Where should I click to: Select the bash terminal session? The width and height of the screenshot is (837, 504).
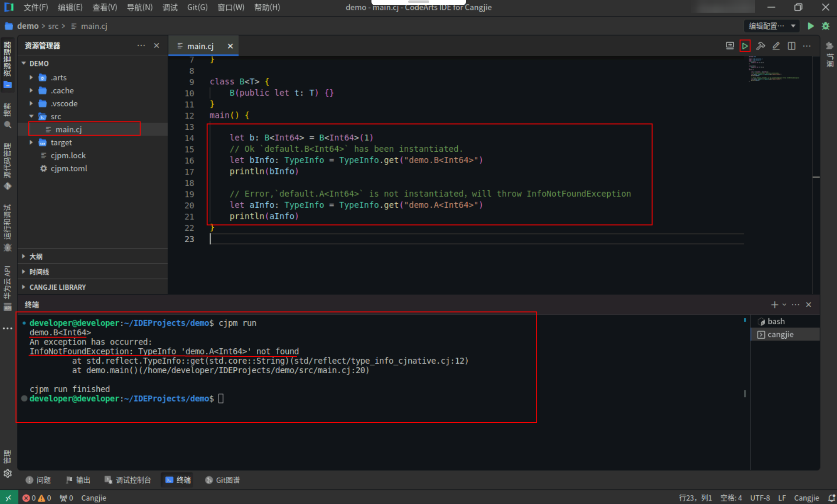point(785,321)
